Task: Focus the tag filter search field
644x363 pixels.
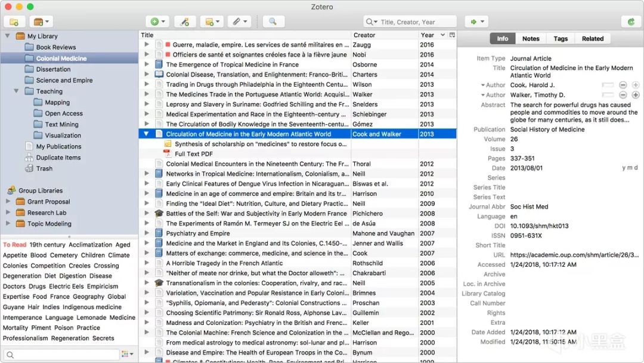Action: coord(61,354)
